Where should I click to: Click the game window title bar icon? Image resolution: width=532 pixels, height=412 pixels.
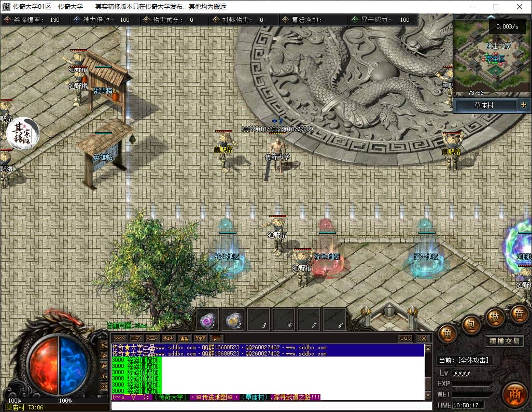6,6
